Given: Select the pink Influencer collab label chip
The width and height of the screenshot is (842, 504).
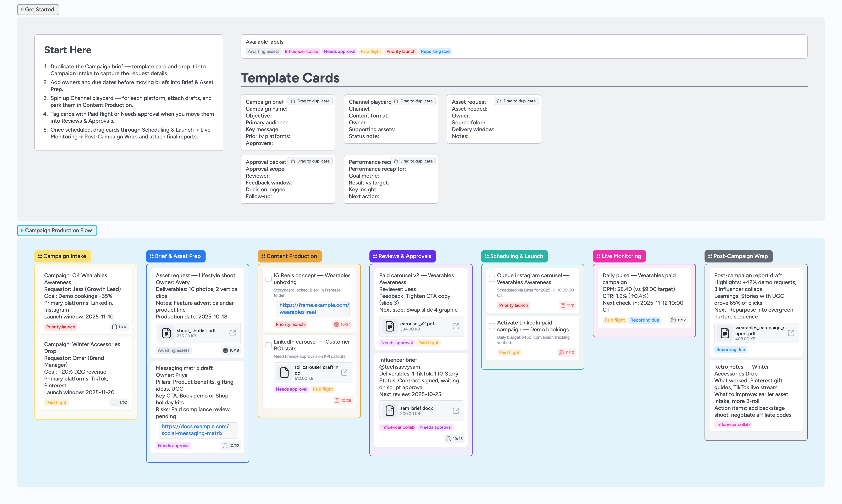Looking at the screenshot, I should (x=301, y=51).
